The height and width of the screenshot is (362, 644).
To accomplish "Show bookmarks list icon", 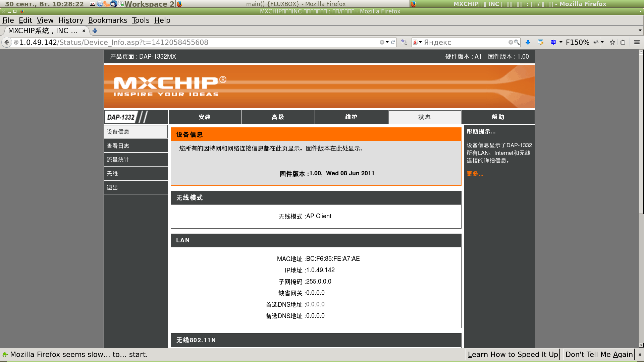I will coord(623,42).
